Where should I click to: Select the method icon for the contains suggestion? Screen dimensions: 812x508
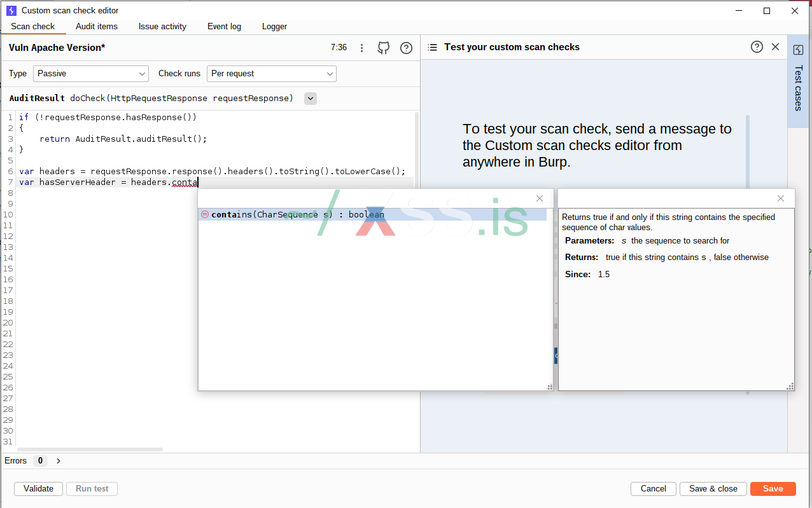click(204, 214)
